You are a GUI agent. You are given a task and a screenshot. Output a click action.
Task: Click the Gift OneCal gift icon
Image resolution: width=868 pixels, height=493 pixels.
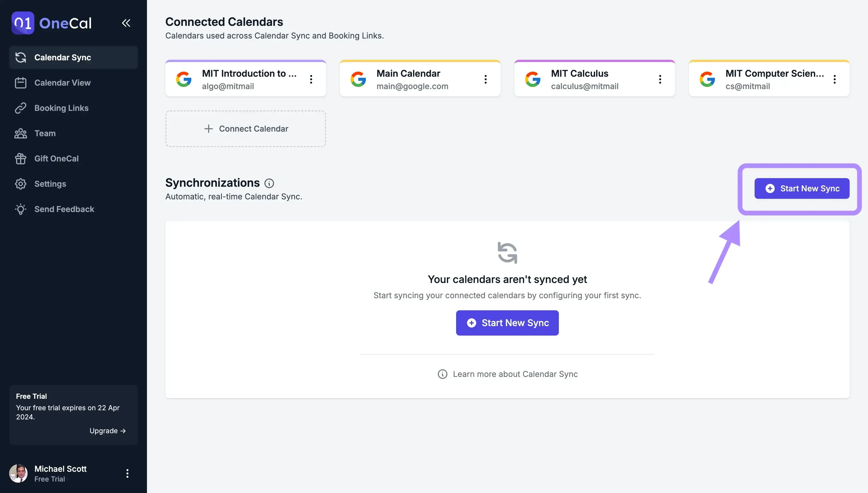[x=21, y=159]
